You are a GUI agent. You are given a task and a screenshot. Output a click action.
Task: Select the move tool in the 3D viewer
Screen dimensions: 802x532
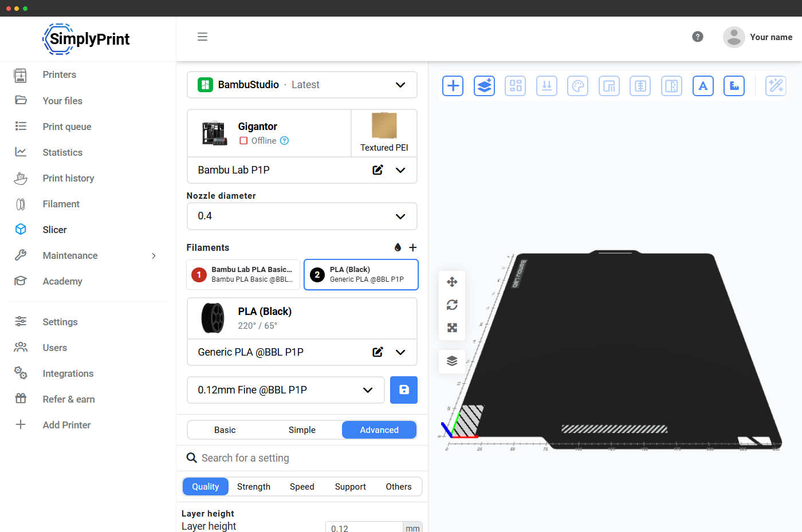click(452, 282)
